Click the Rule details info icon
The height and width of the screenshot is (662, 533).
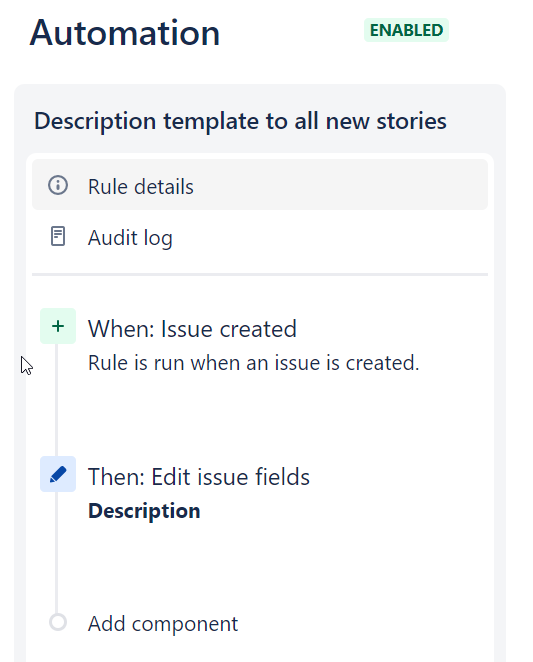tap(58, 185)
